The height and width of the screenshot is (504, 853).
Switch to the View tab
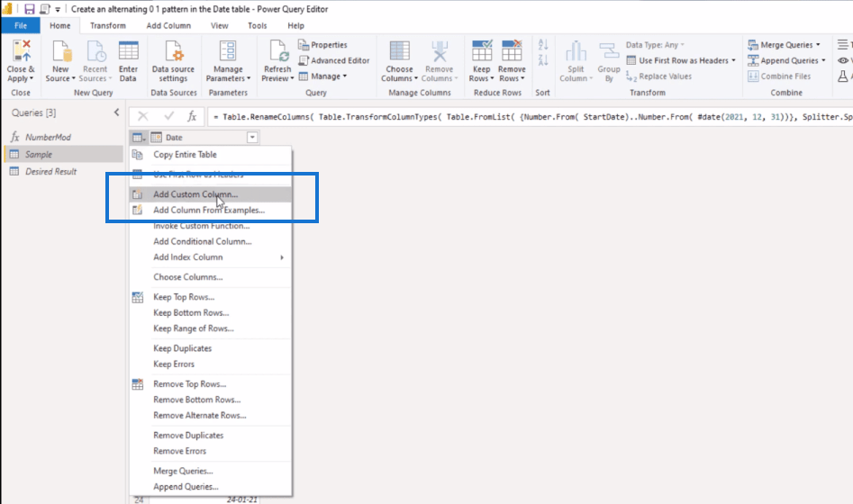[x=220, y=25]
